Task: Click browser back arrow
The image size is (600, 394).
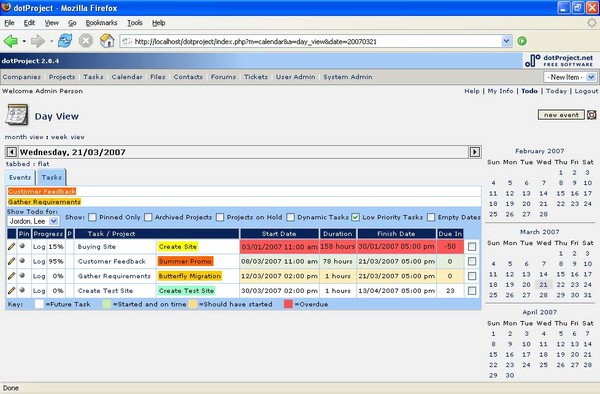Action: (x=11, y=41)
